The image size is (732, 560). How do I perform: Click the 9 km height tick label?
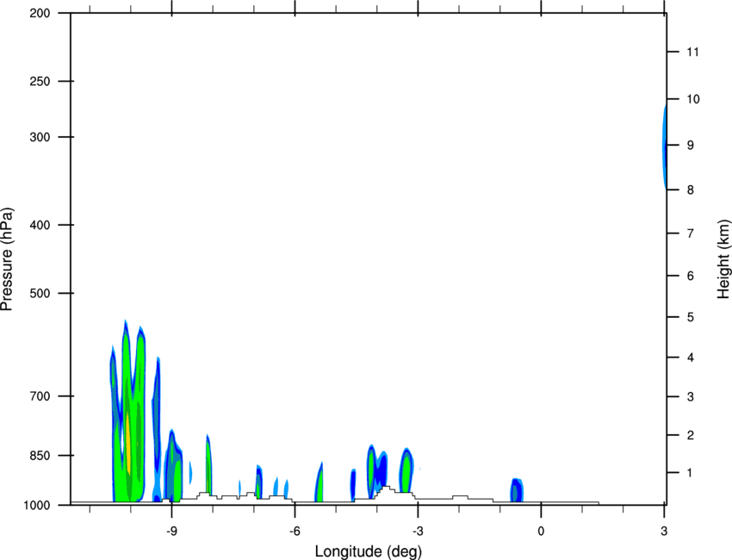(690, 146)
